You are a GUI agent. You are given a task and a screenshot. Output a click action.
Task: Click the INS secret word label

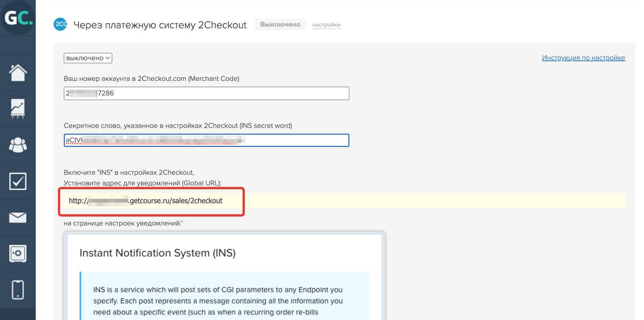(x=178, y=125)
